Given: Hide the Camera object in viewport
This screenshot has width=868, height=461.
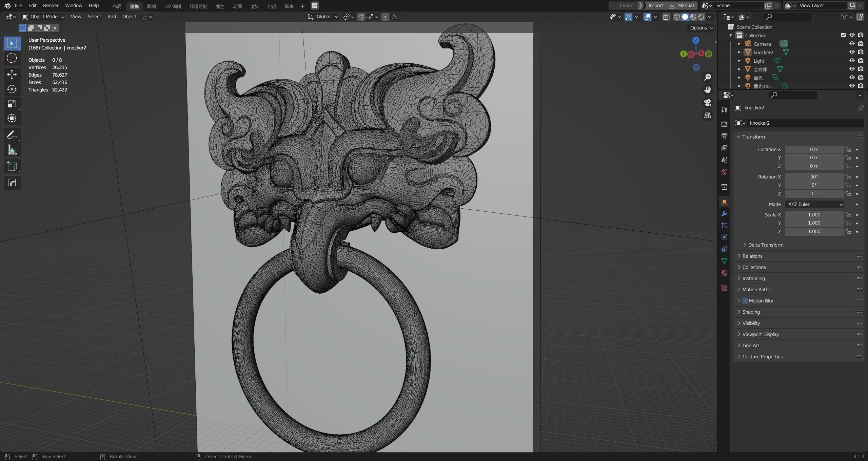Looking at the screenshot, I should pyautogui.click(x=852, y=44).
